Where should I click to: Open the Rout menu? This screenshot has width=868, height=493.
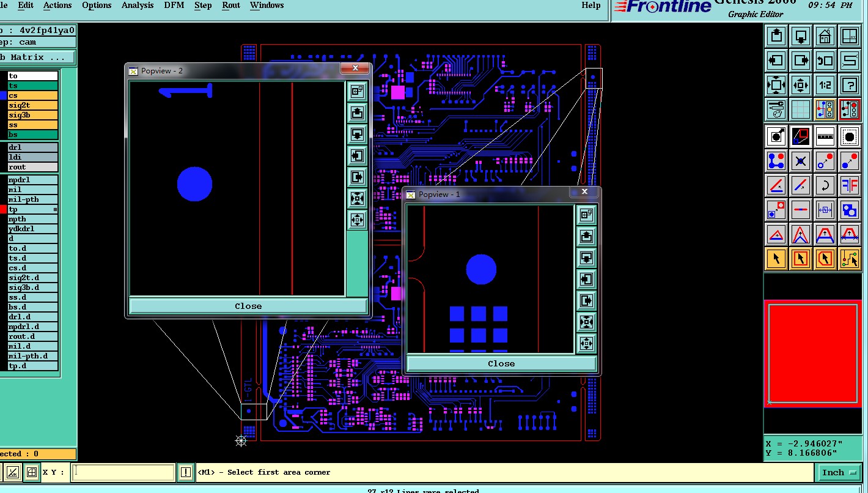click(231, 6)
